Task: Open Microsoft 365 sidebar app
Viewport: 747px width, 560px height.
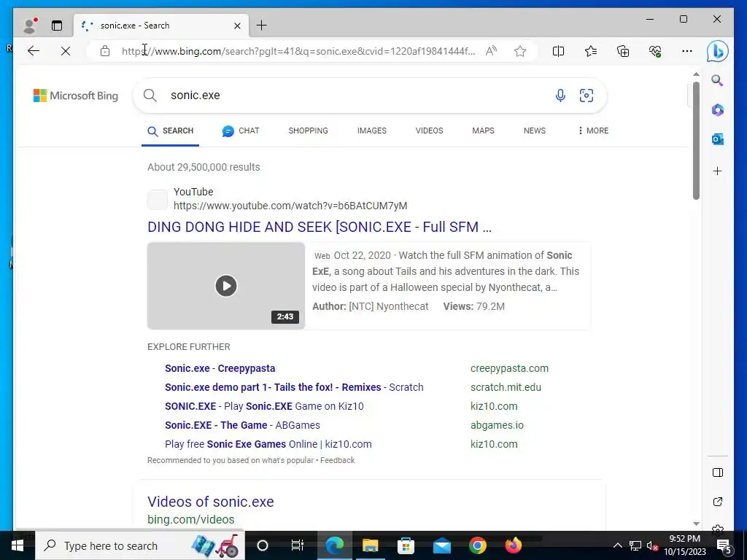Action: pyautogui.click(x=718, y=110)
